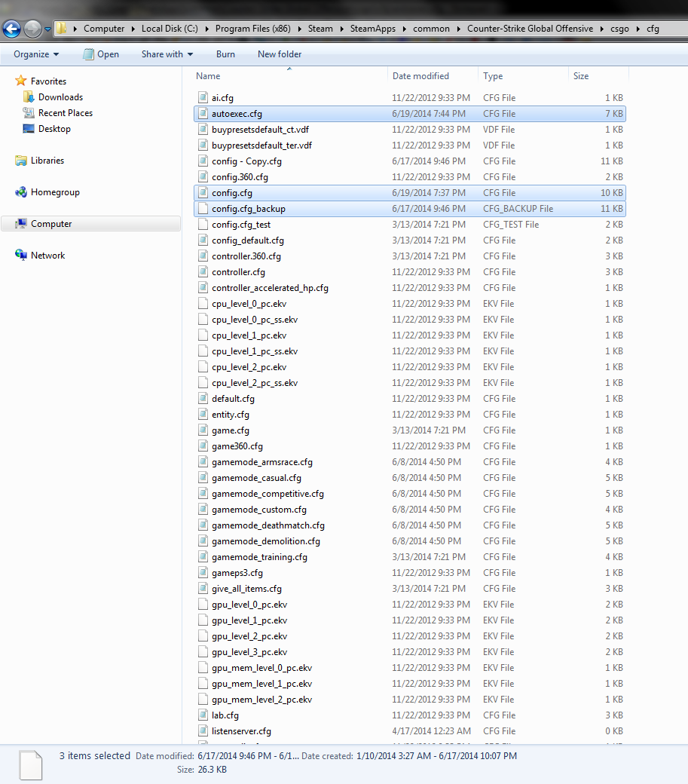
Task: Expand the arrow after Local Disk (C:)
Action: tap(206, 29)
